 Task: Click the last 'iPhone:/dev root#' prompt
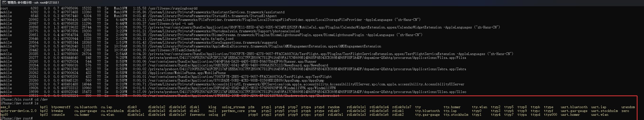coord(17,118)
